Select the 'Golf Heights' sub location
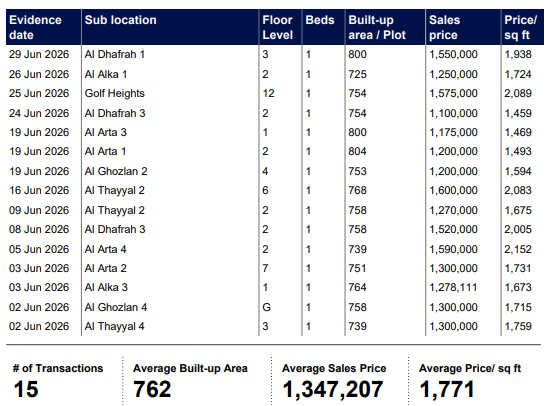The width and height of the screenshot is (556, 406). click(115, 93)
